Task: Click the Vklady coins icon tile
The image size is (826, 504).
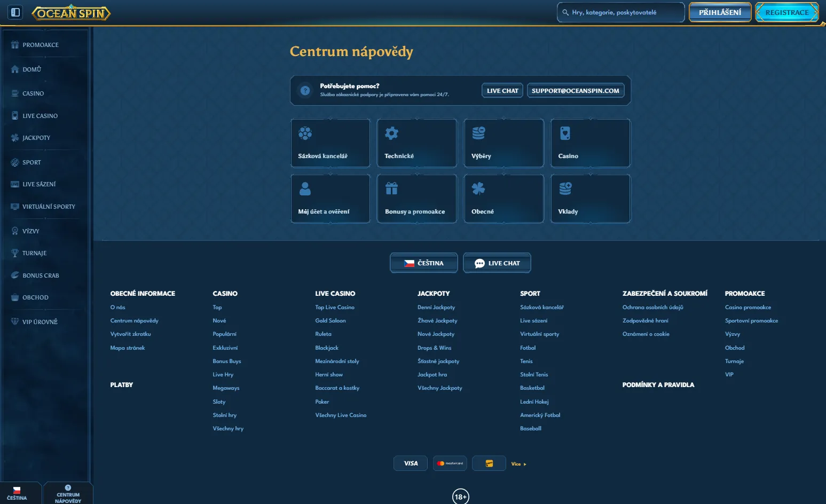Action: 565,188
